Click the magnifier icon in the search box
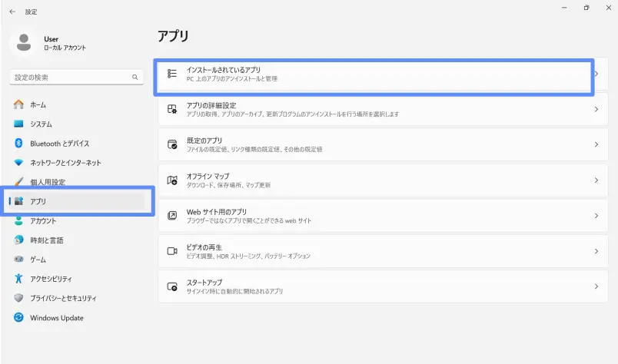This screenshot has height=364, width=618. point(135,78)
